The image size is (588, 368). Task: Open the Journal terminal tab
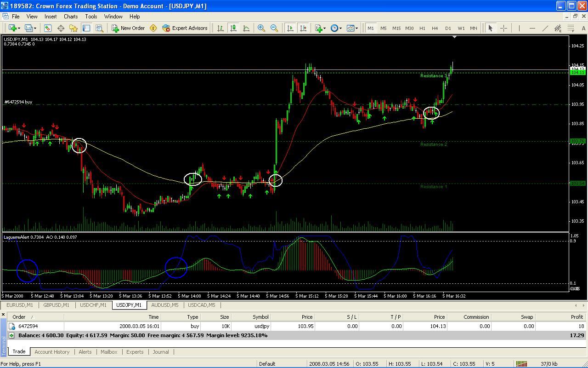pyautogui.click(x=161, y=352)
